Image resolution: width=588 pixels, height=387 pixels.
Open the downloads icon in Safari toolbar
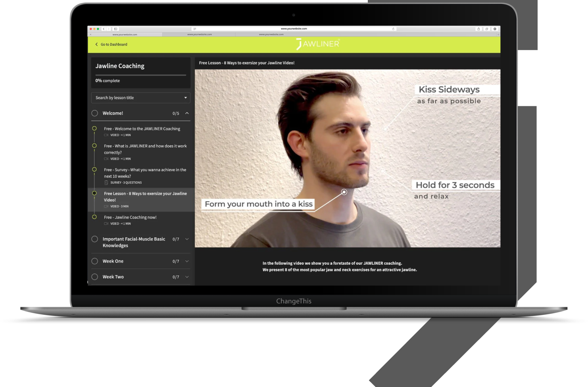tap(495, 29)
